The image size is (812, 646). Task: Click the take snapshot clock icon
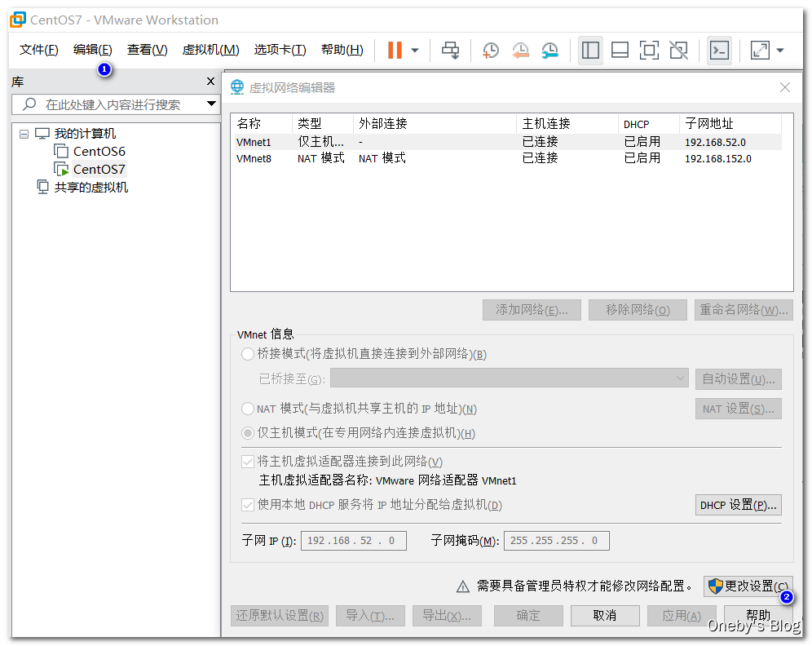[x=491, y=51]
